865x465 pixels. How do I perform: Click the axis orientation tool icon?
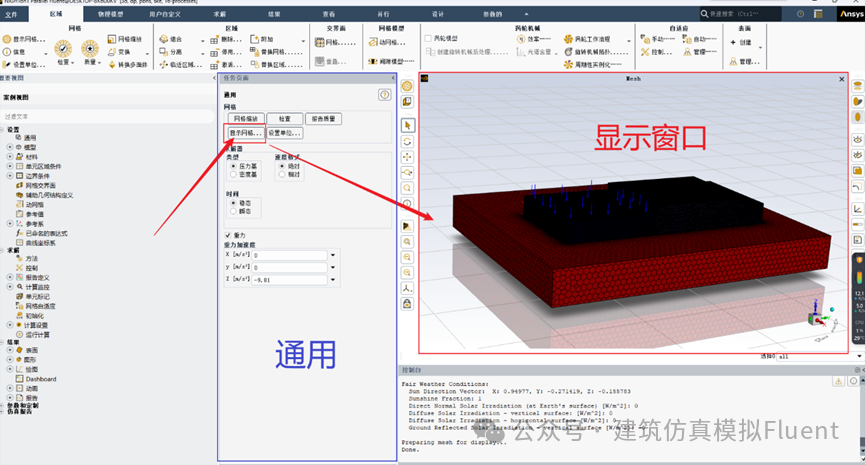point(407,288)
